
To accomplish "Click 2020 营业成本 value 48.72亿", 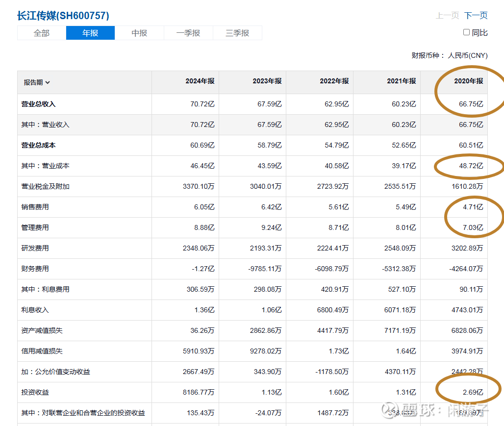I will (471, 166).
